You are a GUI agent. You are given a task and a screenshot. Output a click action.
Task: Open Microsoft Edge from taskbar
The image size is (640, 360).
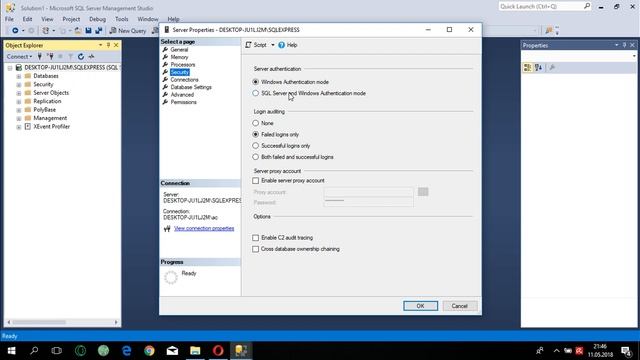[x=127, y=351]
